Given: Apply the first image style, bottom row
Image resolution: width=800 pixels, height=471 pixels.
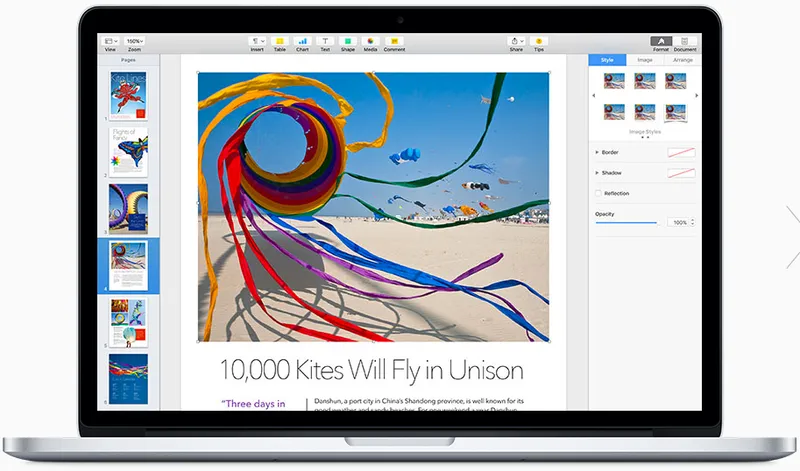Looking at the screenshot, I should (614, 112).
